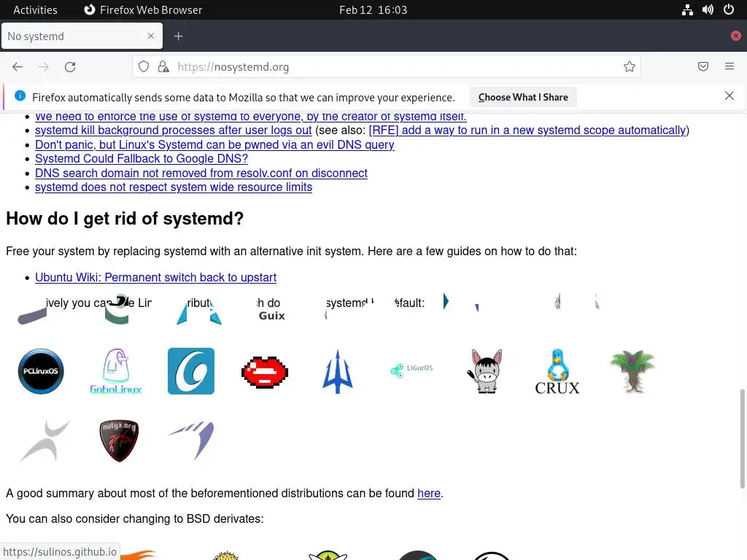Open the RFE new systemd scope link
Viewport: 747px width, 560px height.
point(527,130)
